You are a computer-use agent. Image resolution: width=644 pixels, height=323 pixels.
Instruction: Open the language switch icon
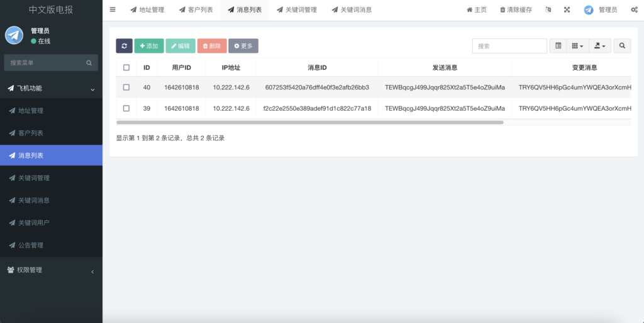pyautogui.click(x=548, y=10)
